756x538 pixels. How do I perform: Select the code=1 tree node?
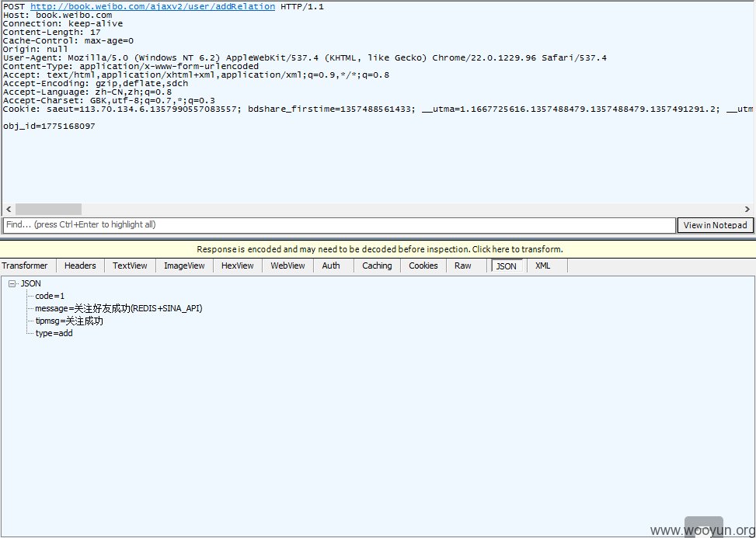pyautogui.click(x=50, y=297)
